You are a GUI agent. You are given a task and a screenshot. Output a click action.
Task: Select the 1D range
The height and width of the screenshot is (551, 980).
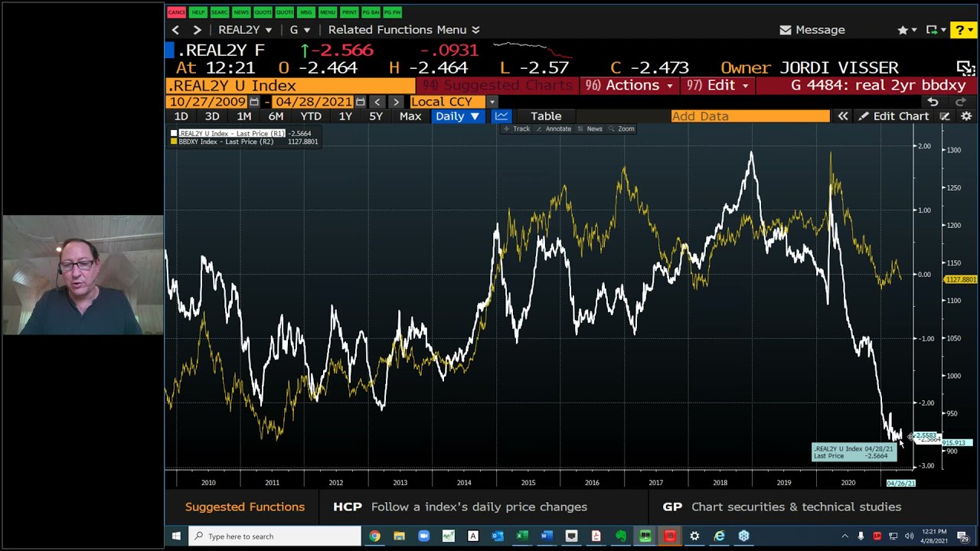pos(181,116)
